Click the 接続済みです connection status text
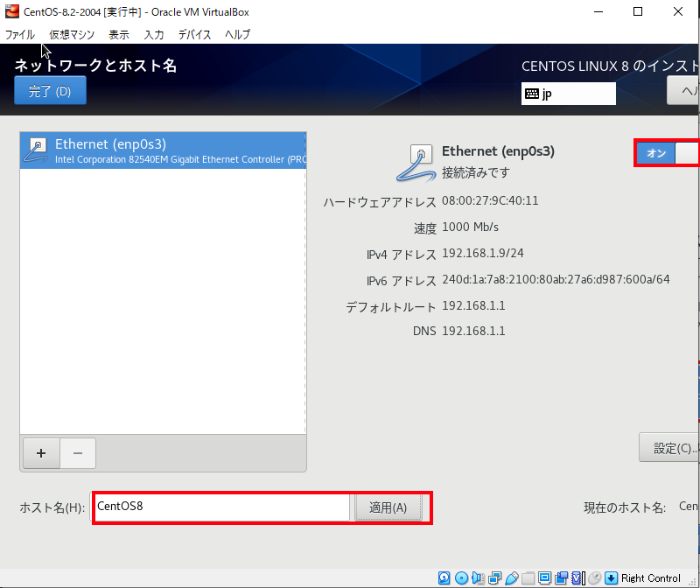 click(476, 172)
